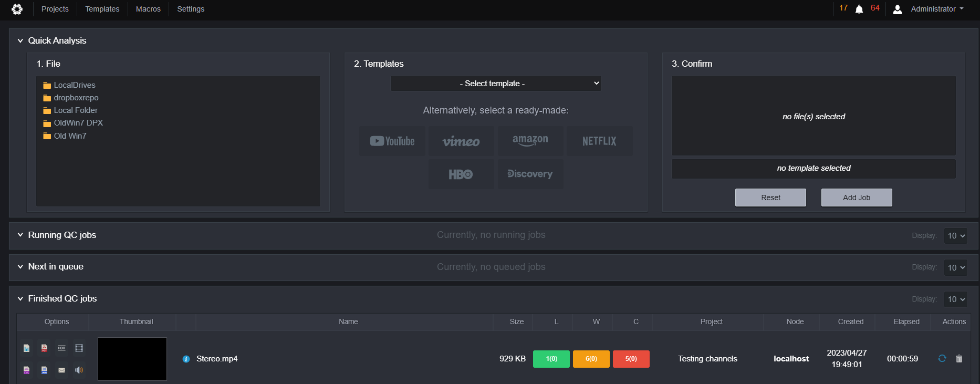The image size is (980, 384).
Task: Change Display count for Next in queue
Action: click(x=955, y=267)
